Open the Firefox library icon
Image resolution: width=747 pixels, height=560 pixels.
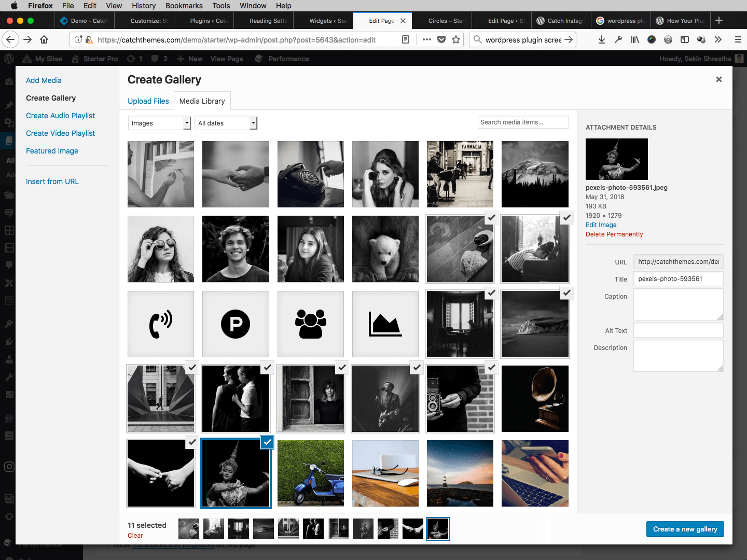coord(635,39)
